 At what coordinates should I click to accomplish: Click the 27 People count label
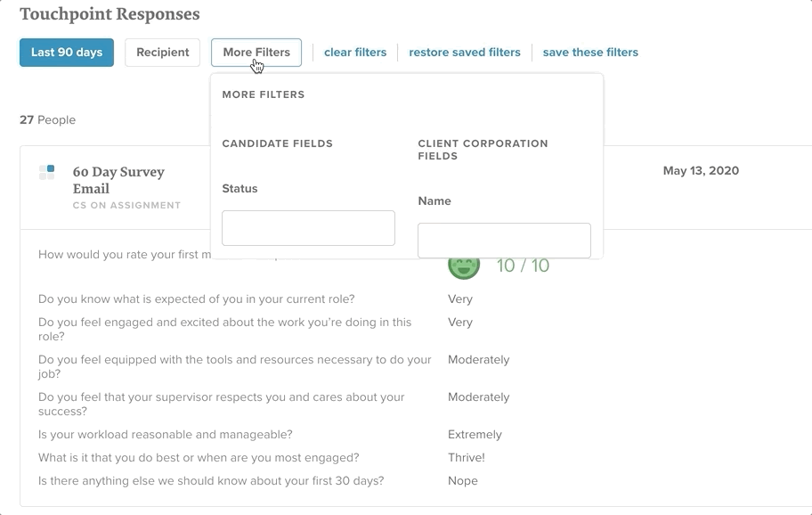48,120
